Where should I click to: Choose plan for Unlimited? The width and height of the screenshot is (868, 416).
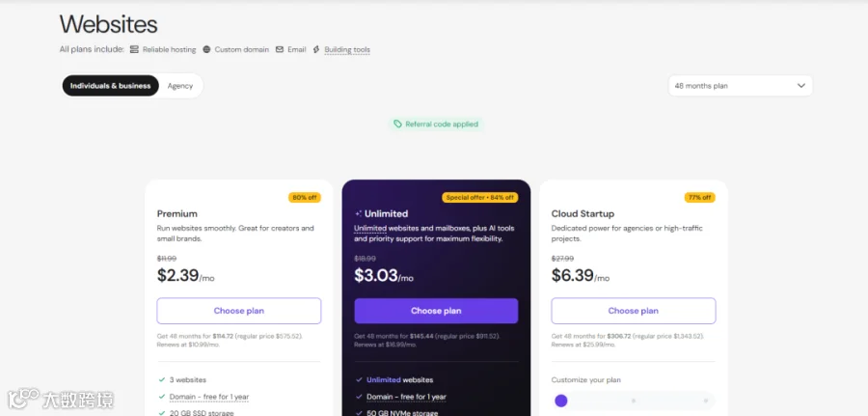click(436, 311)
